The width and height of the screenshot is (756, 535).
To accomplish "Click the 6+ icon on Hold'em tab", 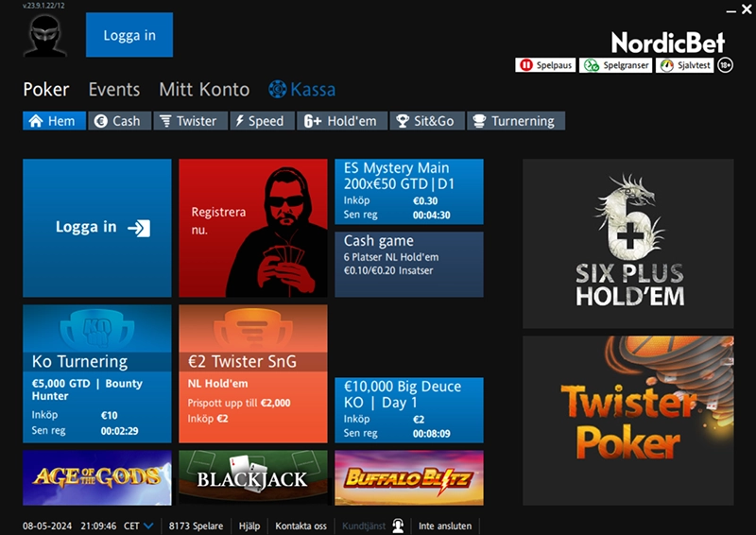I will pos(313,121).
